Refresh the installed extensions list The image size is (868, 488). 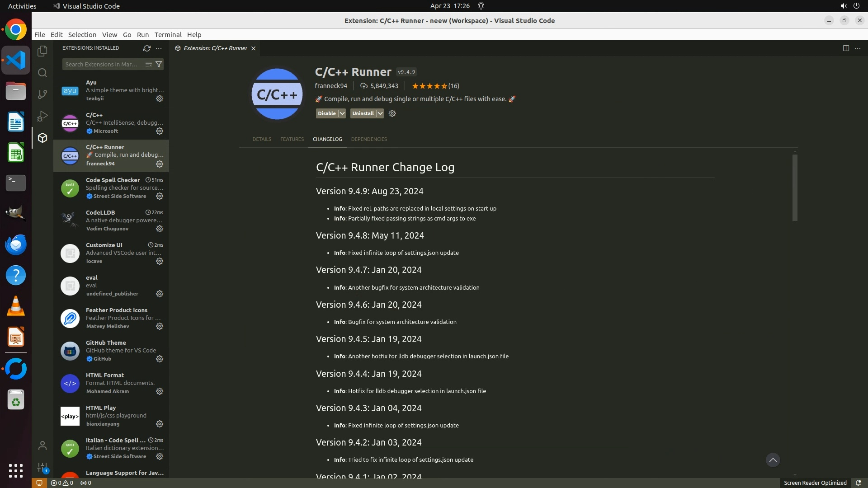[x=146, y=48]
